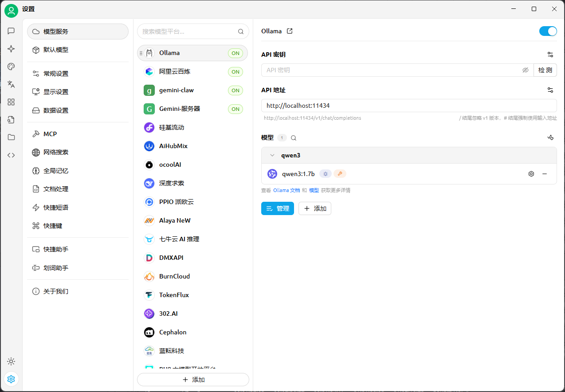The image size is (565, 392).
Task: Focus the 搜索模型平台 search field
Action: coord(193,31)
